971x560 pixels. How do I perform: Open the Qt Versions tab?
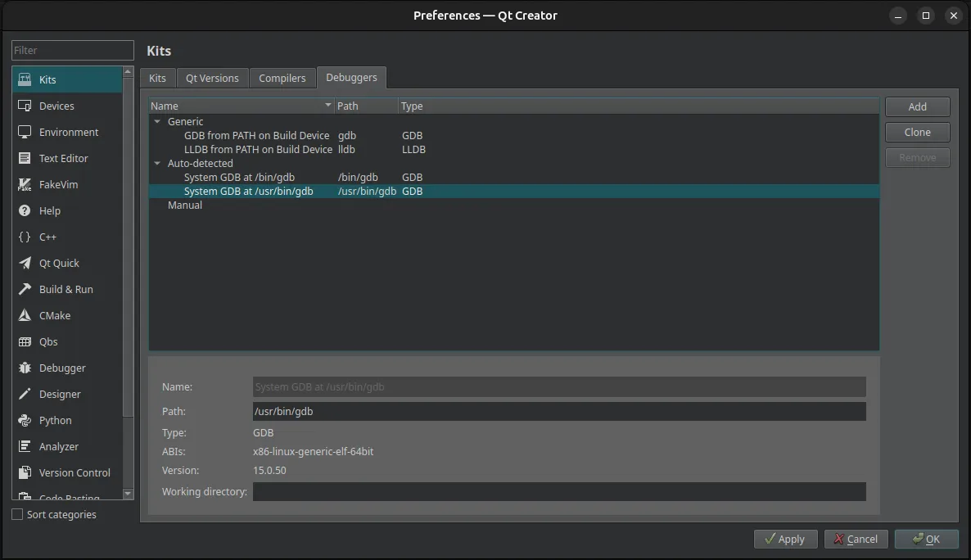tap(212, 77)
